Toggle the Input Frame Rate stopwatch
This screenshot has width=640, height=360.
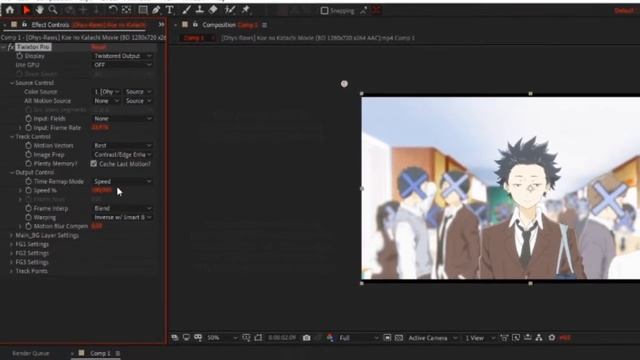coord(28,128)
